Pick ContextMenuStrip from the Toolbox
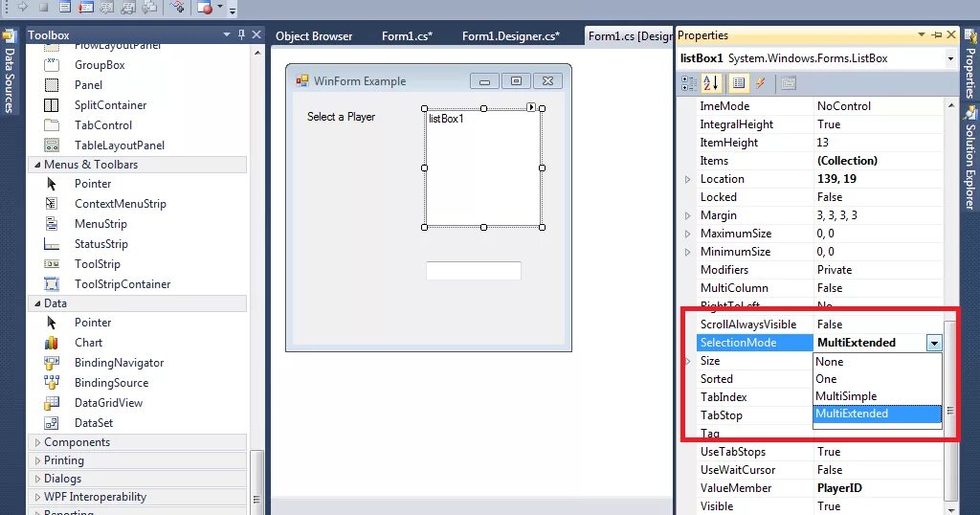 120,204
